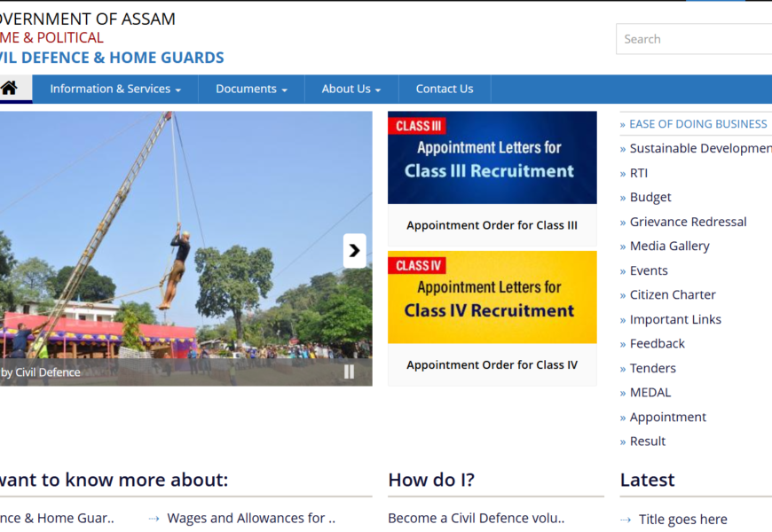The height and width of the screenshot is (532, 772).
Task: Click the Home icon in navigation bar
Action: [x=10, y=89]
